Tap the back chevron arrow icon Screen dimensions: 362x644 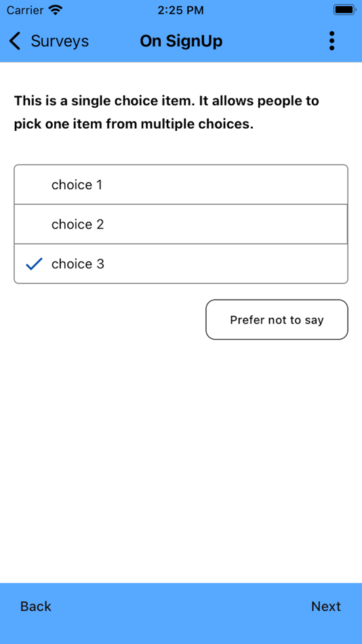coord(15,41)
